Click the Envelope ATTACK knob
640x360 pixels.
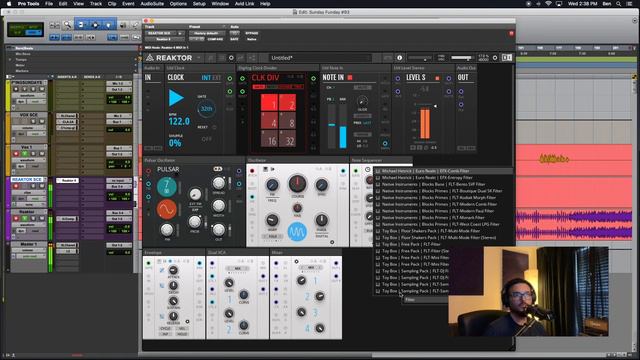click(x=173, y=270)
